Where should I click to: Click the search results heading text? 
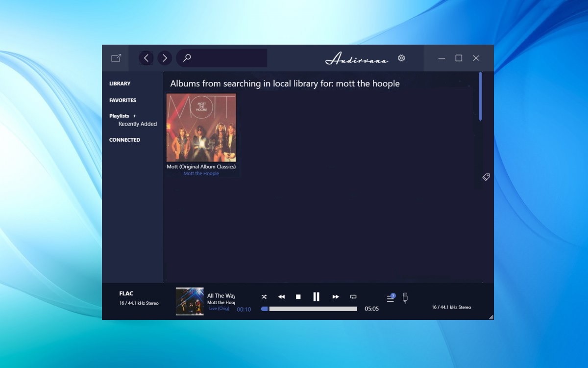(285, 84)
